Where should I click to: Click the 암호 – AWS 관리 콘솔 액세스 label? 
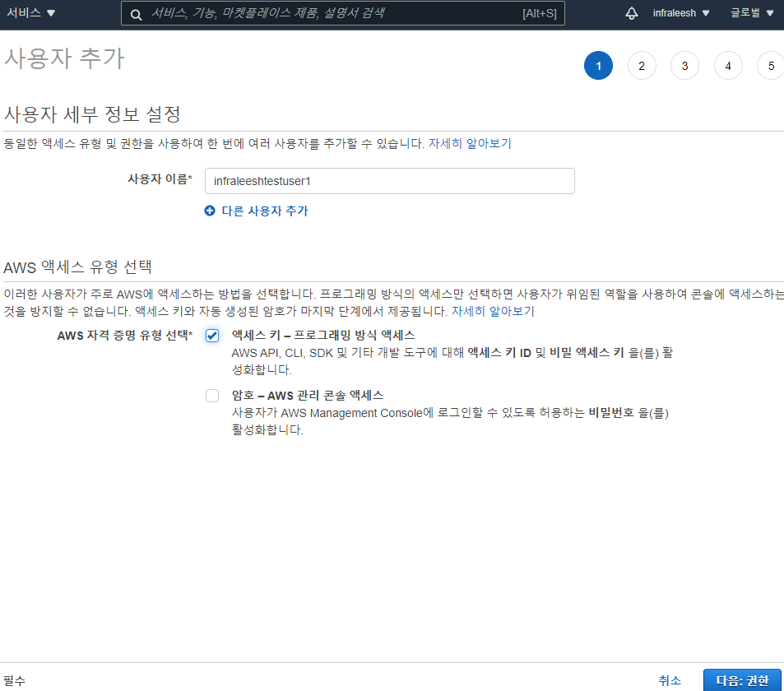point(308,396)
